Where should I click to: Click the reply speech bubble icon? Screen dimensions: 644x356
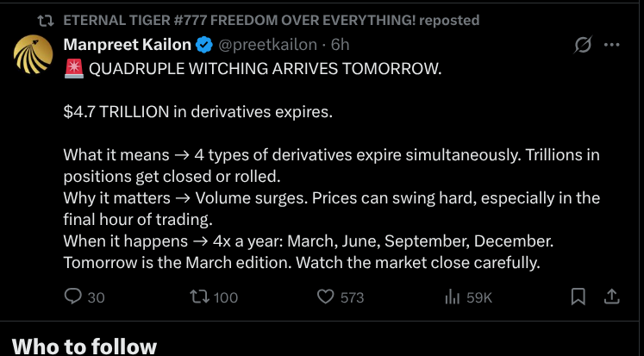pos(73,297)
